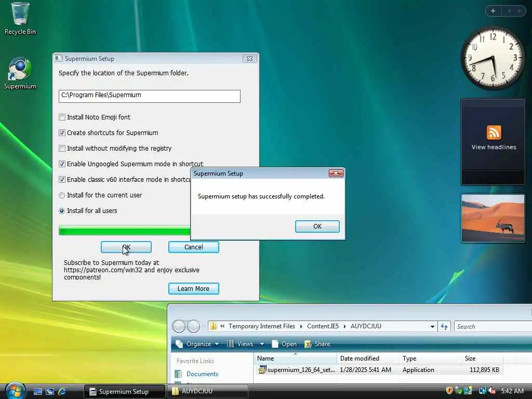This screenshot has height=399, width=532.
Task: Click OK in the completion message box
Action: (x=317, y=227)
